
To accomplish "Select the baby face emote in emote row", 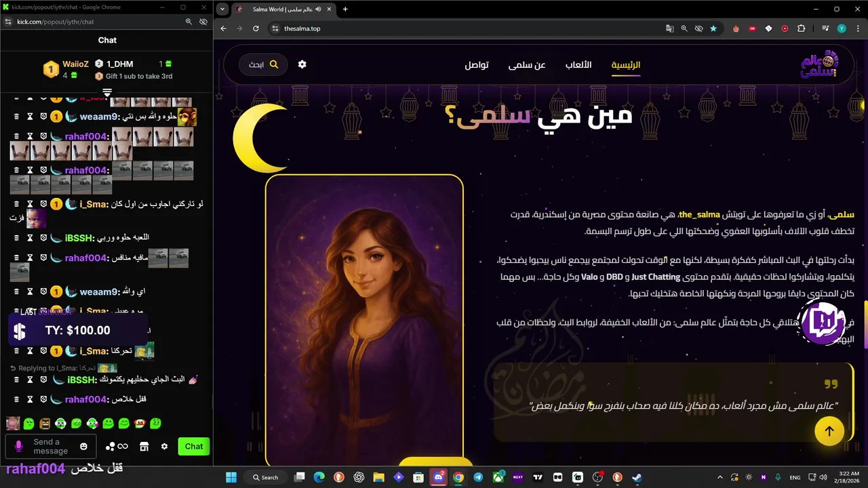I will coord(13,424).
